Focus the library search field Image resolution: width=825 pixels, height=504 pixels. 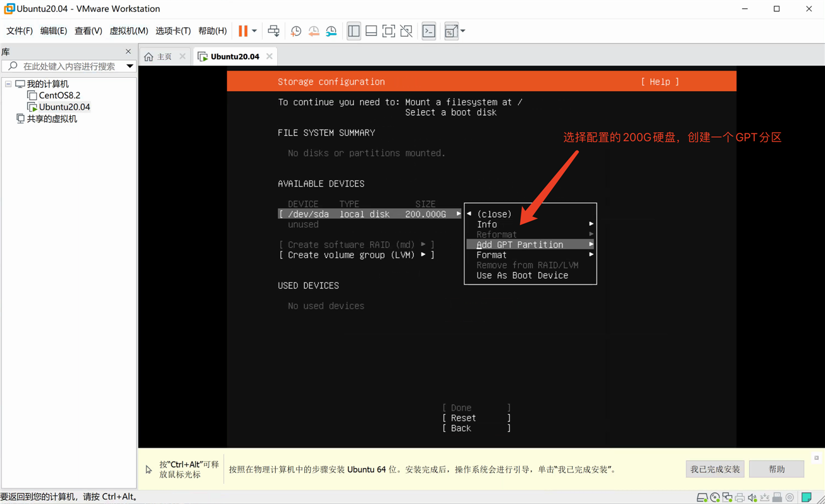click(68, 66)
